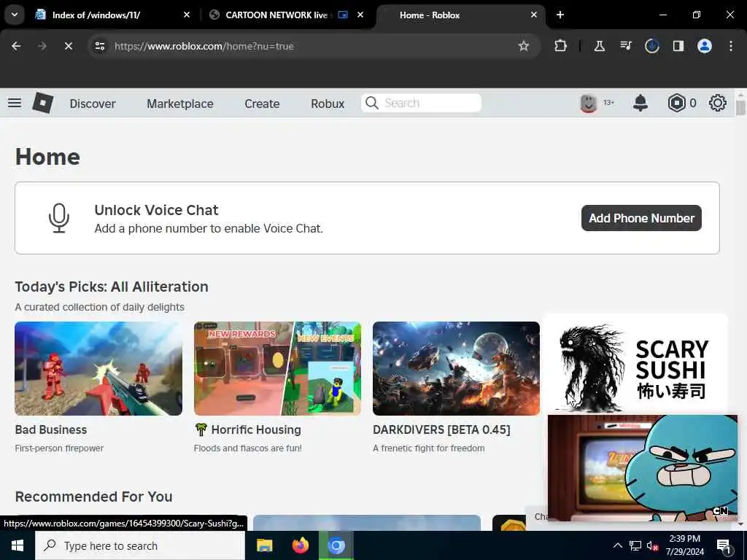Open File Explorer from the taskbar
This screenshot has width=747, height=560.
pyautogui.click(x=264, y=545)
